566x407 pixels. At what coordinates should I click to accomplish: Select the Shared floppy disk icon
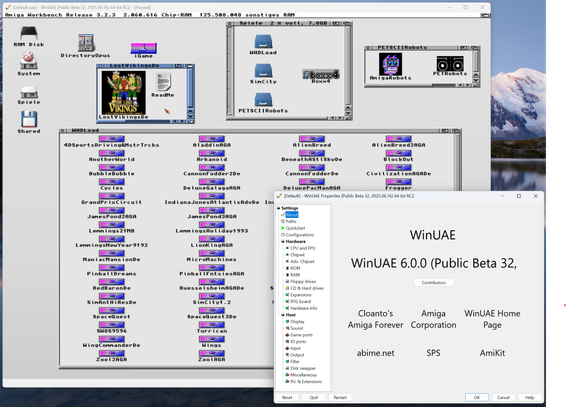[x=29, y=119]
